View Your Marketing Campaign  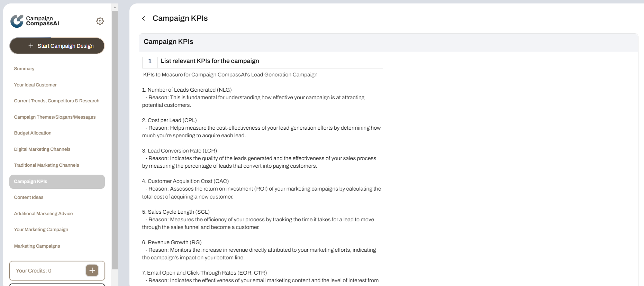pyautogui.click(x=41, y=230)
